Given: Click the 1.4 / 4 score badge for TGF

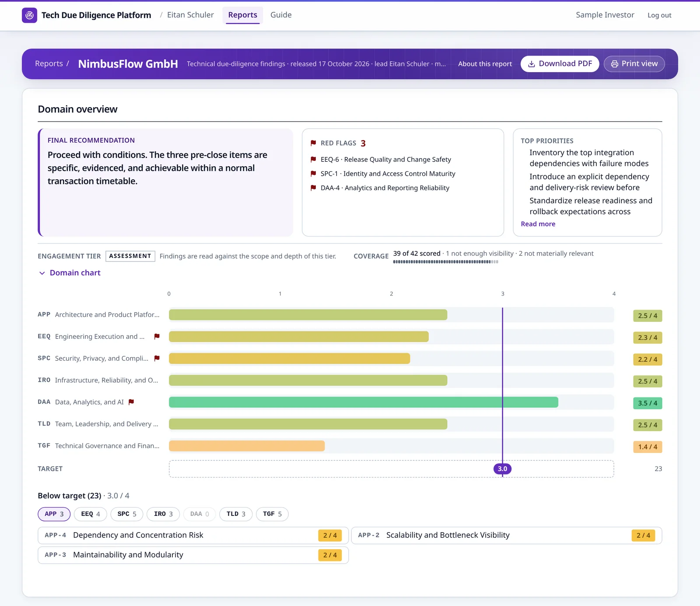Looking at the screenshot, I should (x=647, y=447).
